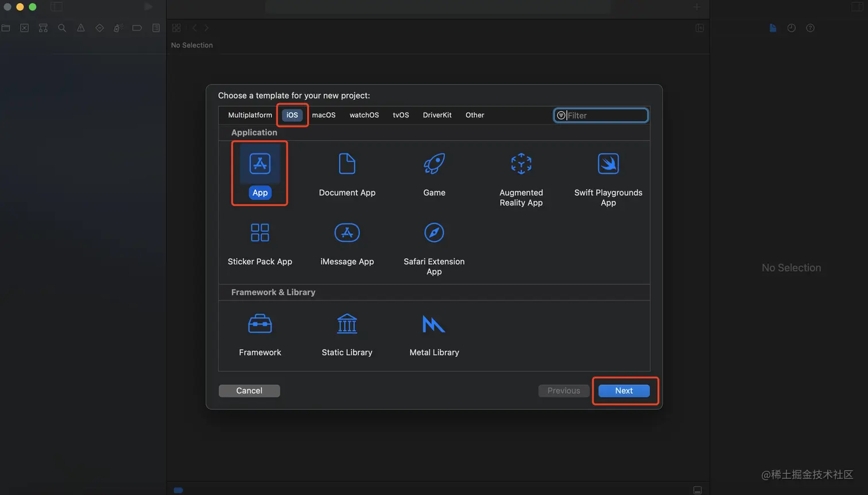Viewport: 868px width, 495px height.
Task: Show the Debug navigator
Action: tap(118, 28)
